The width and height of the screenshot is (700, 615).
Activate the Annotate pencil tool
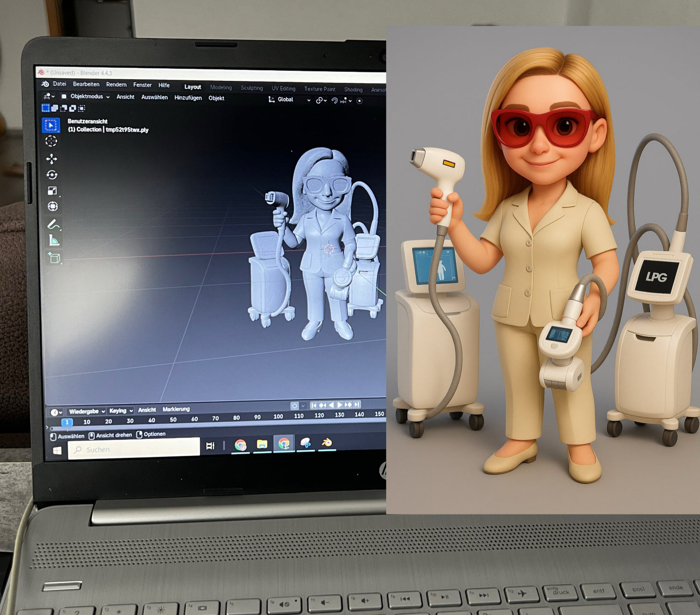(54, 225)
